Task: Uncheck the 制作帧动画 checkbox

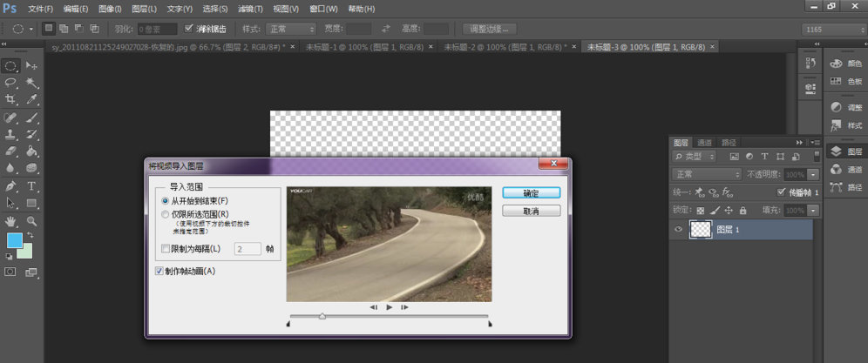Action: [158, 271]
